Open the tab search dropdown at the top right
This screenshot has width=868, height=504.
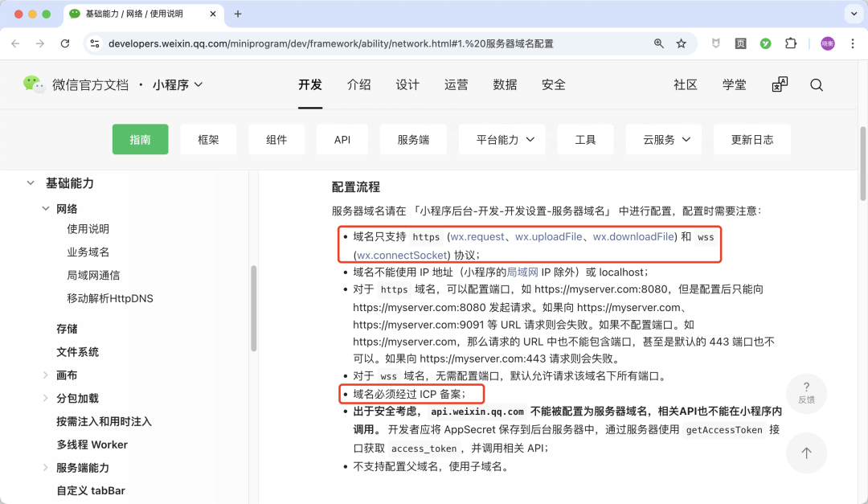(854, 14)
